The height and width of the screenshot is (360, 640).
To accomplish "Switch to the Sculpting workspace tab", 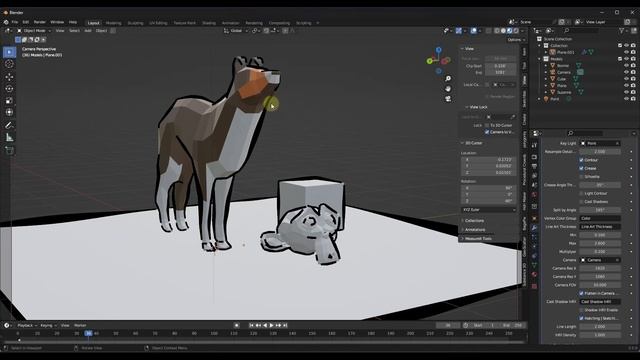I will (x=136, y=23).
